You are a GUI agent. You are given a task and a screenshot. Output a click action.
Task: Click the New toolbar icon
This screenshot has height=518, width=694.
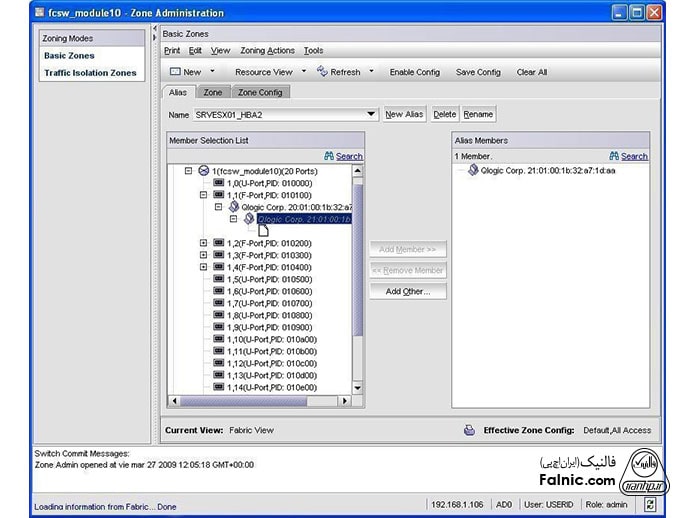(174, 72)
